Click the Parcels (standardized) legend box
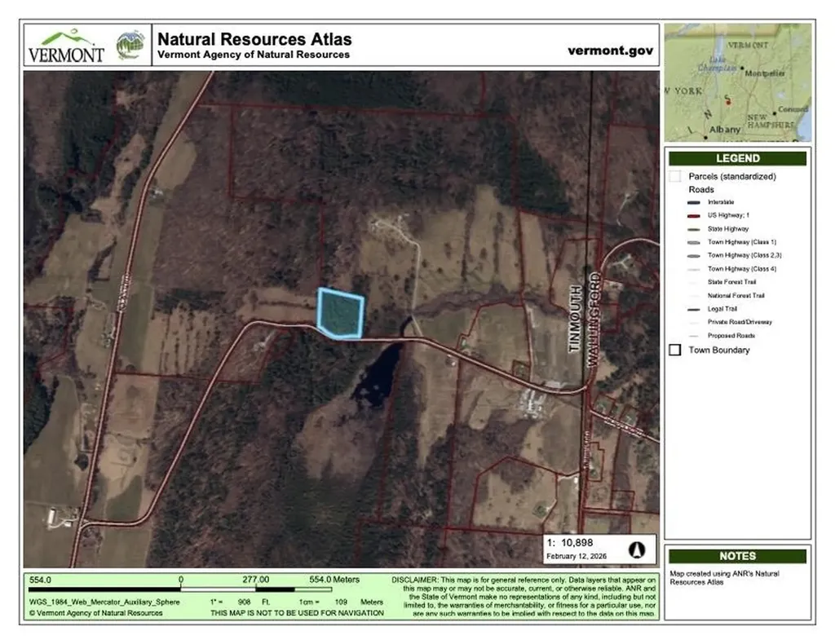Image resolution: width=835 pixels, height=644 pixels. coord(675,176)
